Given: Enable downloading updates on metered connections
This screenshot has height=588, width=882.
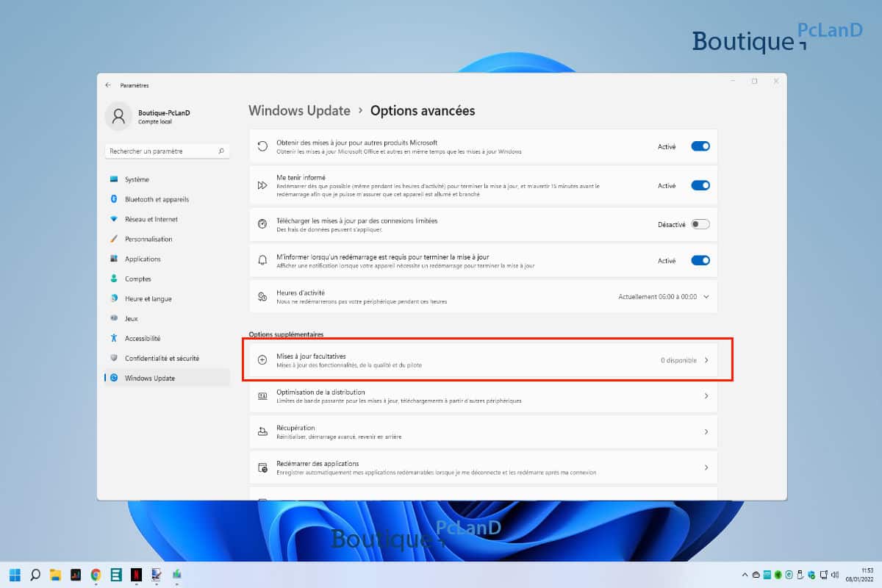Looking at the screenshot, I should (700, 224).
